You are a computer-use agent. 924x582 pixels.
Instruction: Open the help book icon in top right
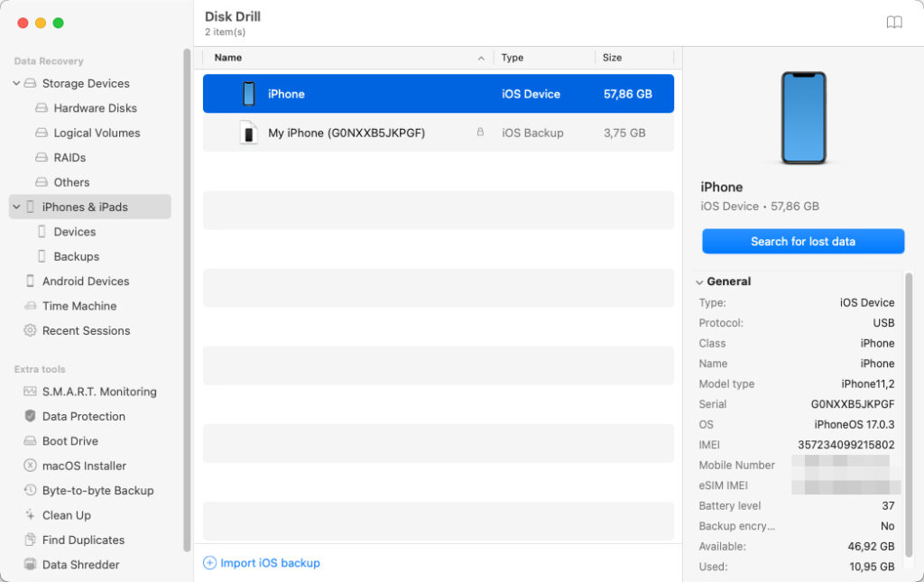pyautogui.click(x=894, y=23)
